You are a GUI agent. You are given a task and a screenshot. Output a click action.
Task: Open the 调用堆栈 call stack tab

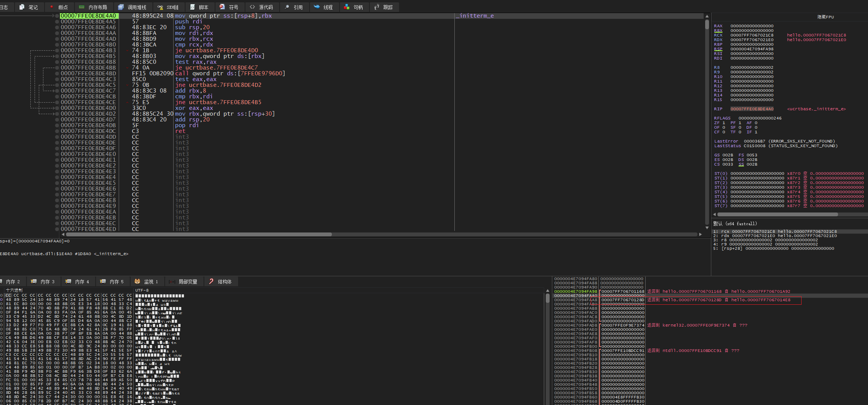[133, 7]
